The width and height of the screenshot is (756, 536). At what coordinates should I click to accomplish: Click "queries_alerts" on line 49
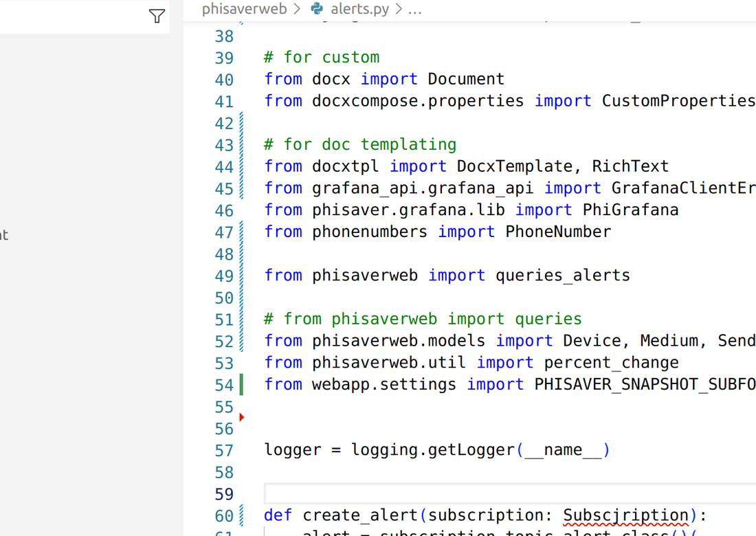point(563,276)
